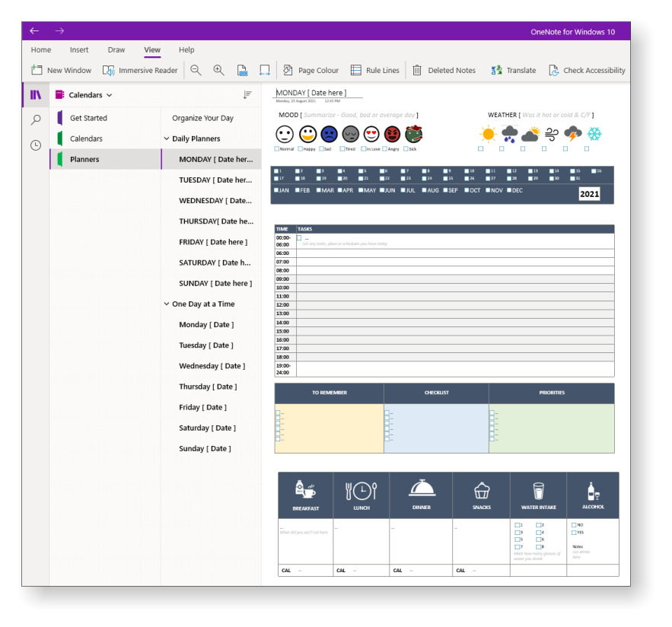Go forward with the right arrow
The height and width of the screenshot is (627, 672).
(59, 31)
